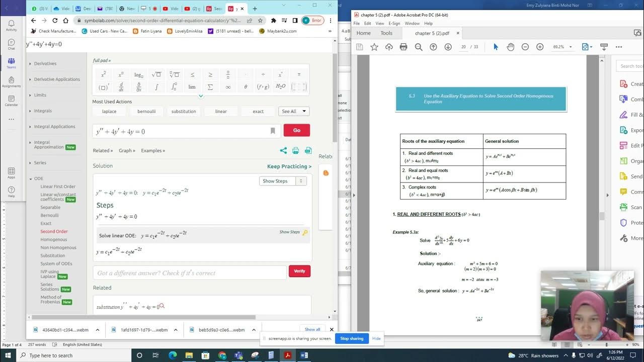Open the Acrobat View menu
Screen dimensions: 644x362
tap(380, 24)
